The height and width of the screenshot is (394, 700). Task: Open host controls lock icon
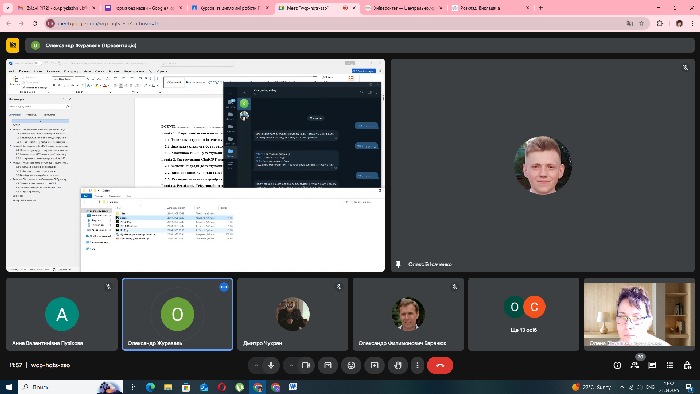coord(687,365)
